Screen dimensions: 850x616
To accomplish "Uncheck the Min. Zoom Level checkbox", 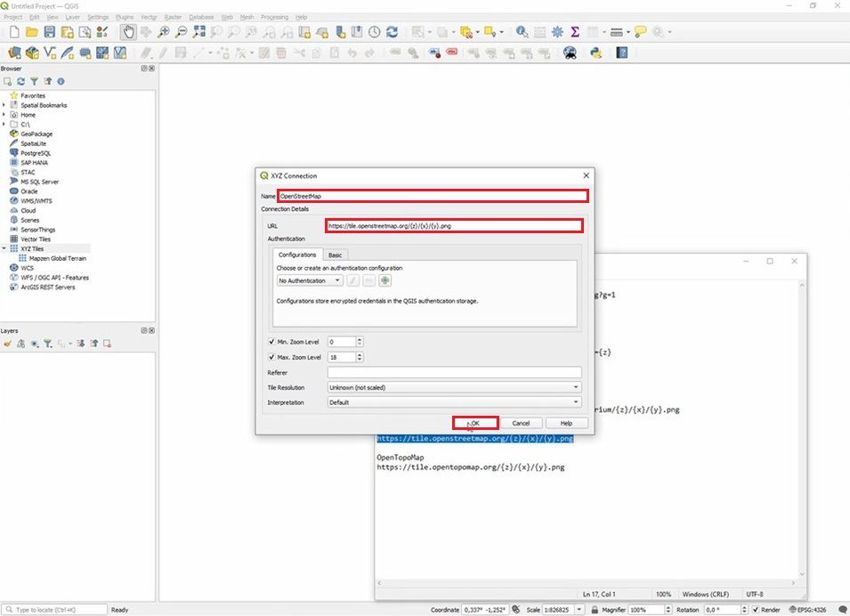I will (272, 342).
